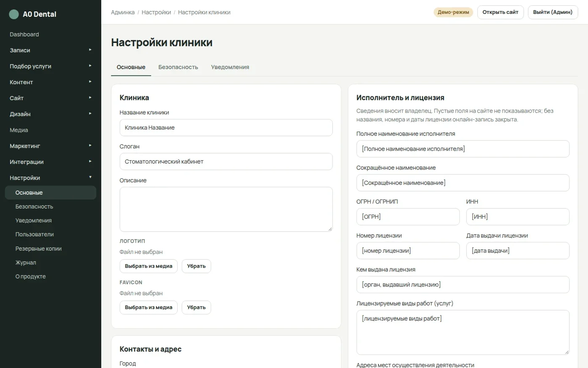The width and height of the screenshot is (588, 368).
Task: Focus the Дата выдачи лицензии field
Action: (518, 251)
